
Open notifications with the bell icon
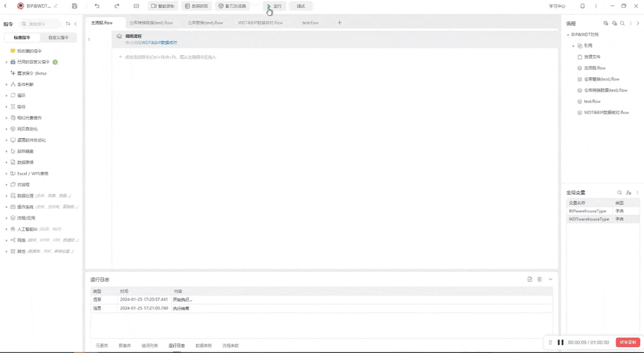[582, 6]
